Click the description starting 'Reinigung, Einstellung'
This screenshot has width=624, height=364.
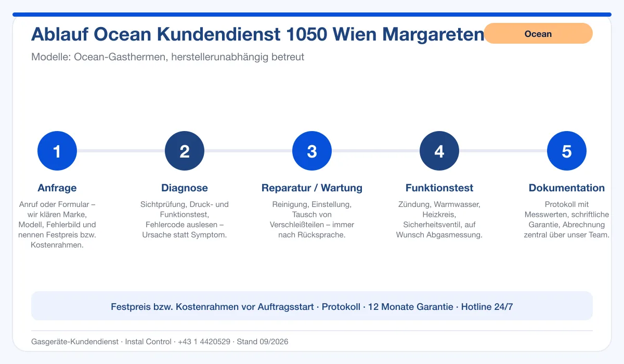(x=312, y=219)
